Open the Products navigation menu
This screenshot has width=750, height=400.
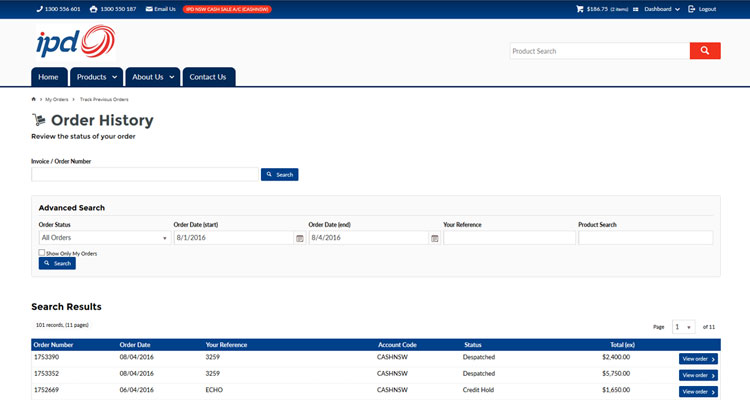96,77
